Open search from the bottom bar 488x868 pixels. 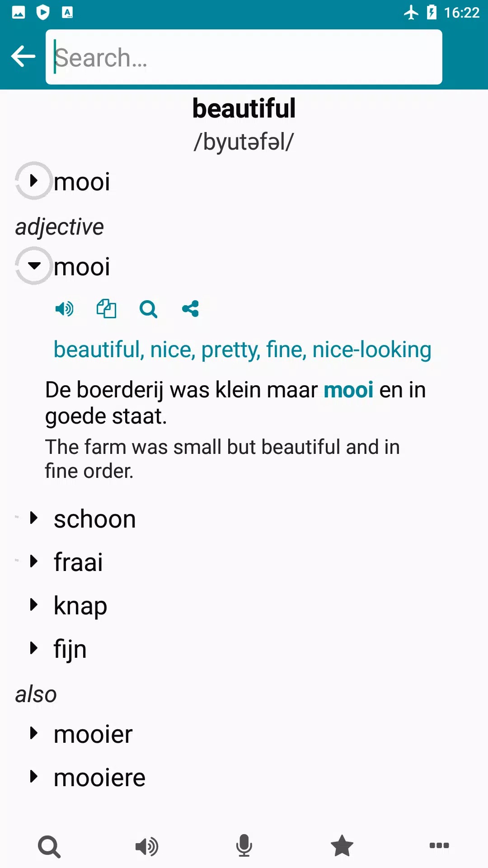pos(49,846)
